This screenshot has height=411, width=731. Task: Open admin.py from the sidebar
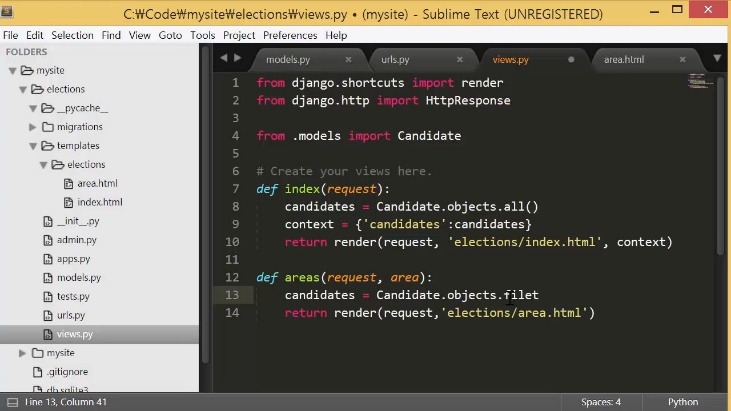(76, 240)
